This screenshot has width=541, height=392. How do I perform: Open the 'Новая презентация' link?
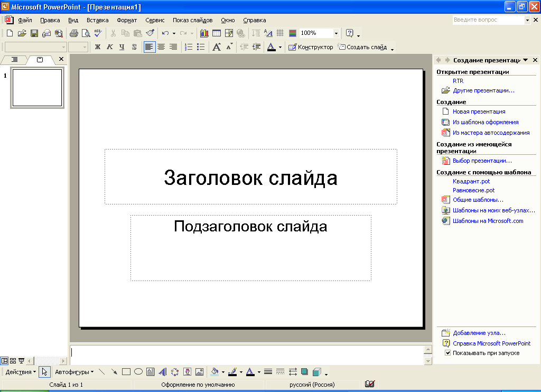479,111
